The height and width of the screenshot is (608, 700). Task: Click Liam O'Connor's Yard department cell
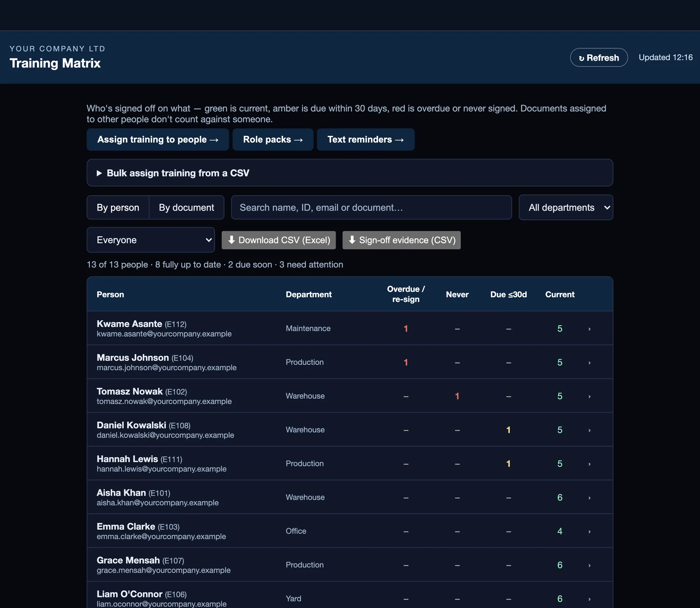click(x=294, y=599)
